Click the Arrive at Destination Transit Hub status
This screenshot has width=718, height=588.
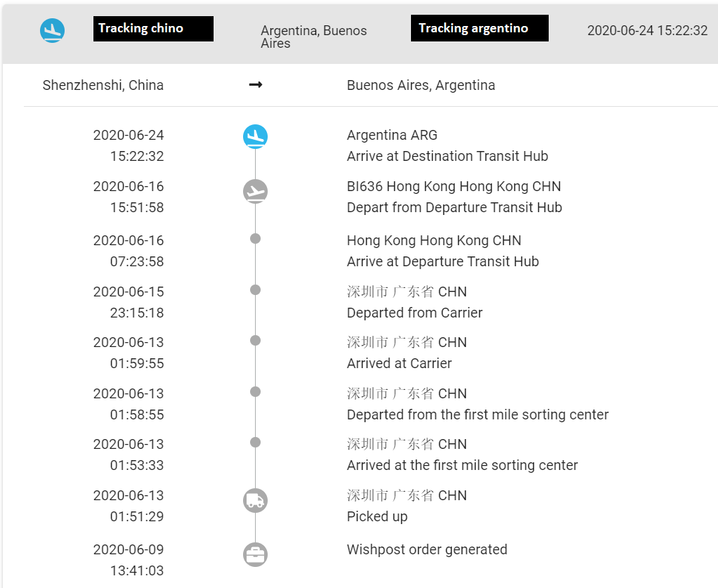click(448, 156)
